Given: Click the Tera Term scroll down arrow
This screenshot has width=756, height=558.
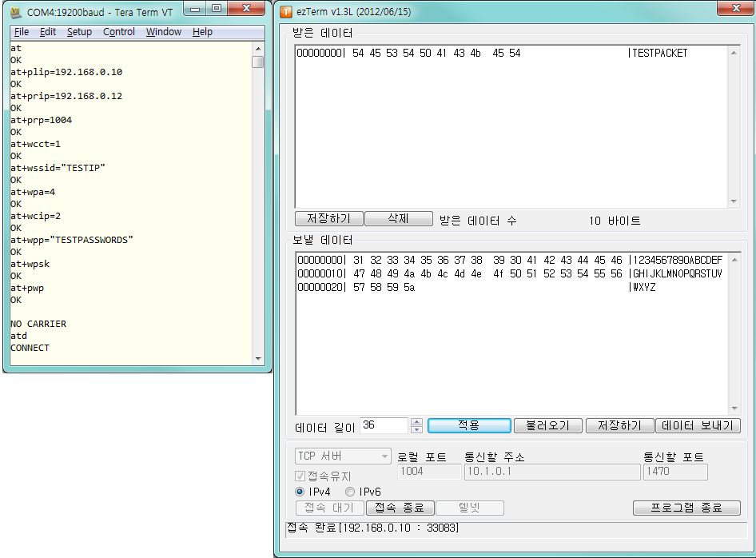Looking at the screenshot, I should point(258,358).
